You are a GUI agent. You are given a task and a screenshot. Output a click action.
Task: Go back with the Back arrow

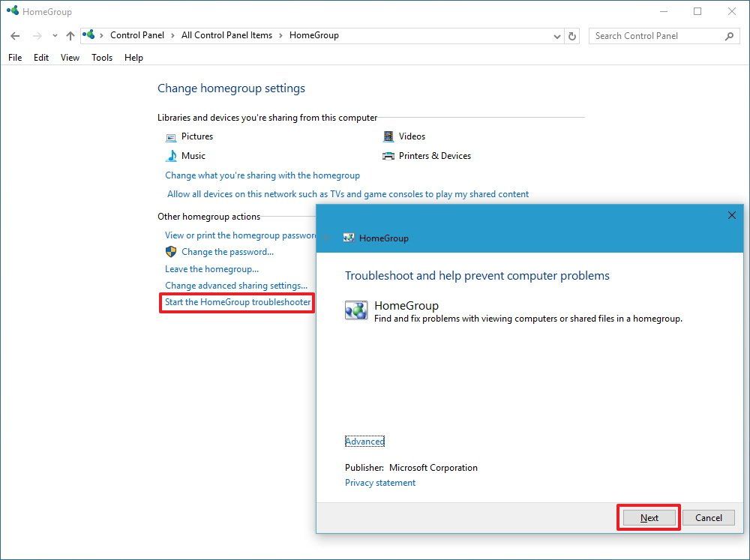[x=15, y=36]
